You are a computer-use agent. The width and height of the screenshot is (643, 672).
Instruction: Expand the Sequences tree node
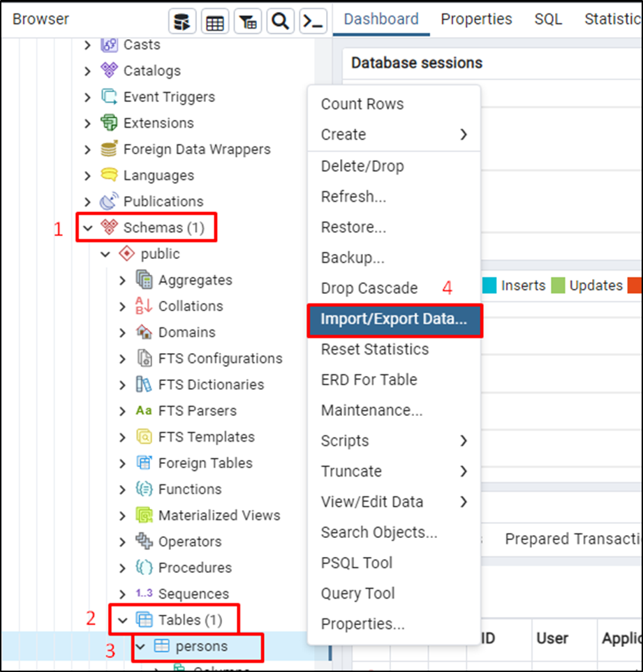coord(121,594)
